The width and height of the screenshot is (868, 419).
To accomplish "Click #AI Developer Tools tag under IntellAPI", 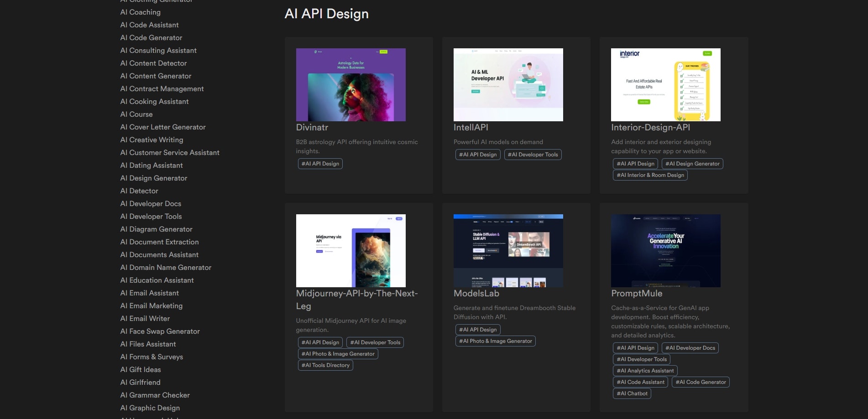I will [x=533, y=155].
